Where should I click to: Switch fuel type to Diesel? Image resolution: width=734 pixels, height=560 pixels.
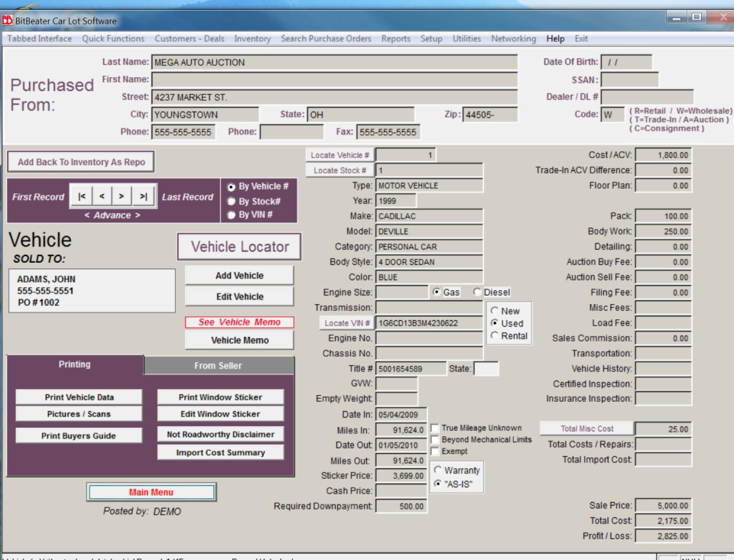[x=476, y=293]
